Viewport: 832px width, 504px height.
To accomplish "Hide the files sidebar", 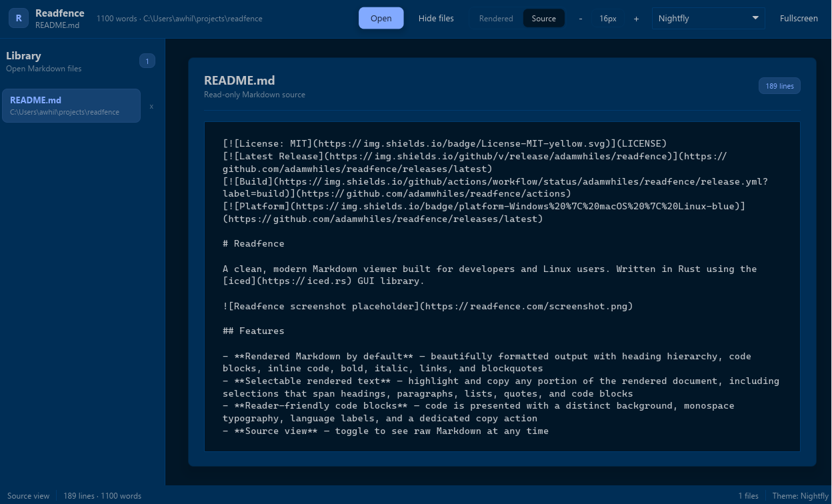I will click(x=436, y=18).
